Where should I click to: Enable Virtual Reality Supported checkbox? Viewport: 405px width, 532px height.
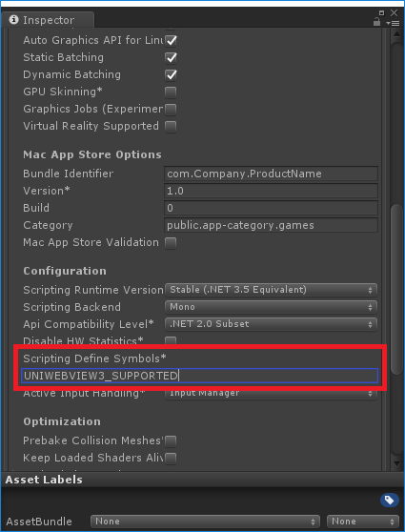click(x=171, y=127)
